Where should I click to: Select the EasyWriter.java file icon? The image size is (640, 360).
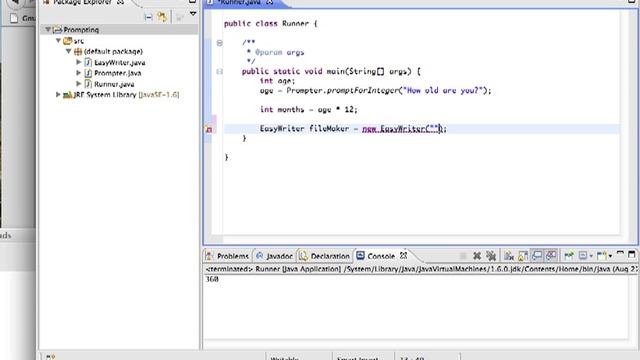[88, 62]
